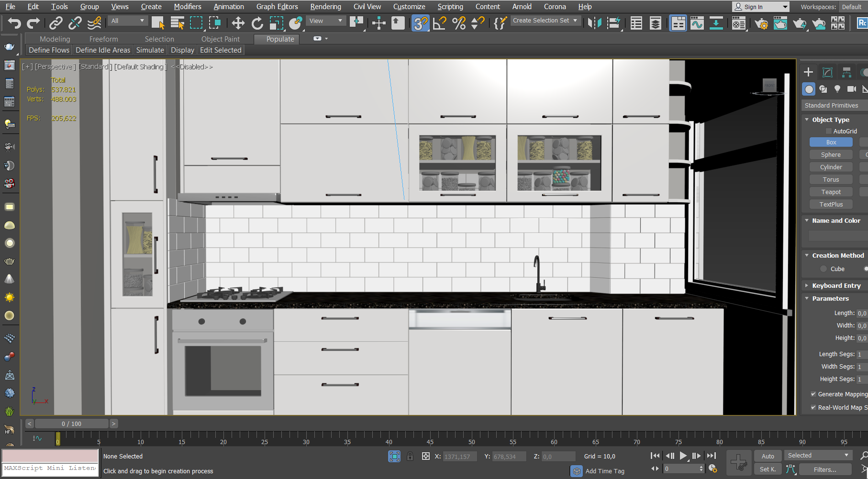
Task: Click the Undo arrow icon
Action: coord(14,22)
